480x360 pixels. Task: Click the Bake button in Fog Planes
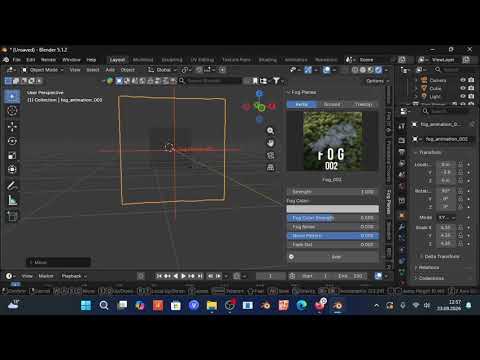pyautogui.click(x=333, y=257)
